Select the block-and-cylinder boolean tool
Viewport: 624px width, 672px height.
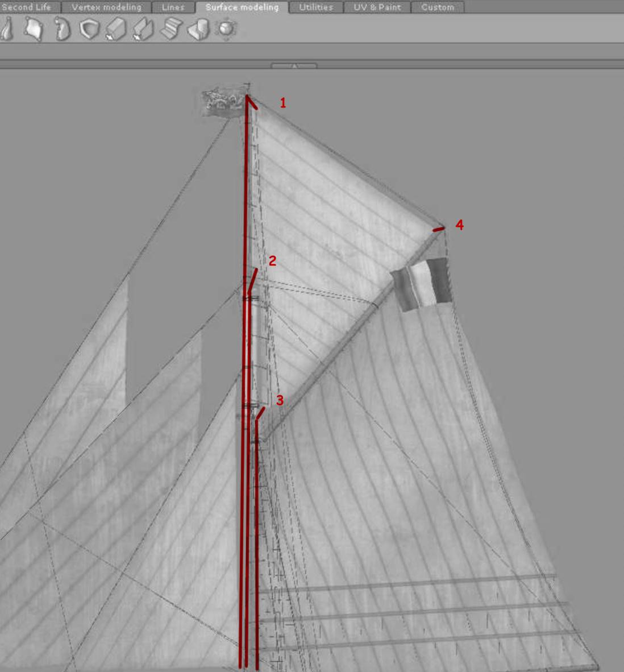[199, 30]
